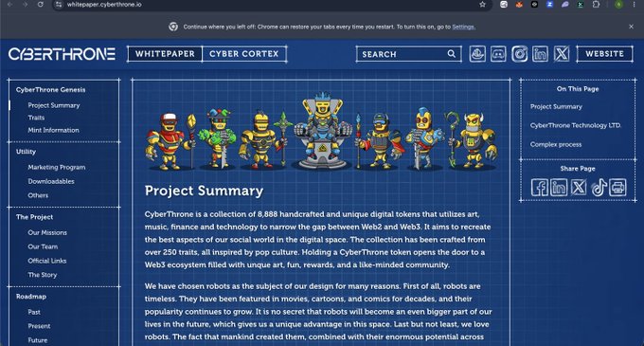
Task: Click the WEBSITE button
Action: [604, 54]
